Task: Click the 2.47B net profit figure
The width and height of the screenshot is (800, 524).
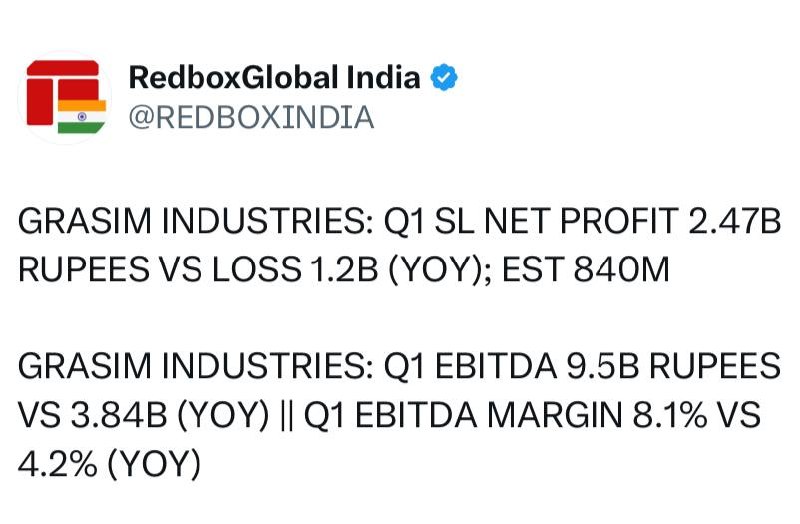Action: (735, 221)
